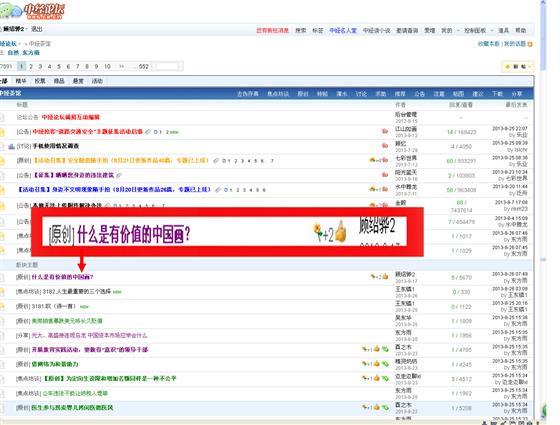Open 中经名人堂 in the top navigation

click(x=343, y=31)
